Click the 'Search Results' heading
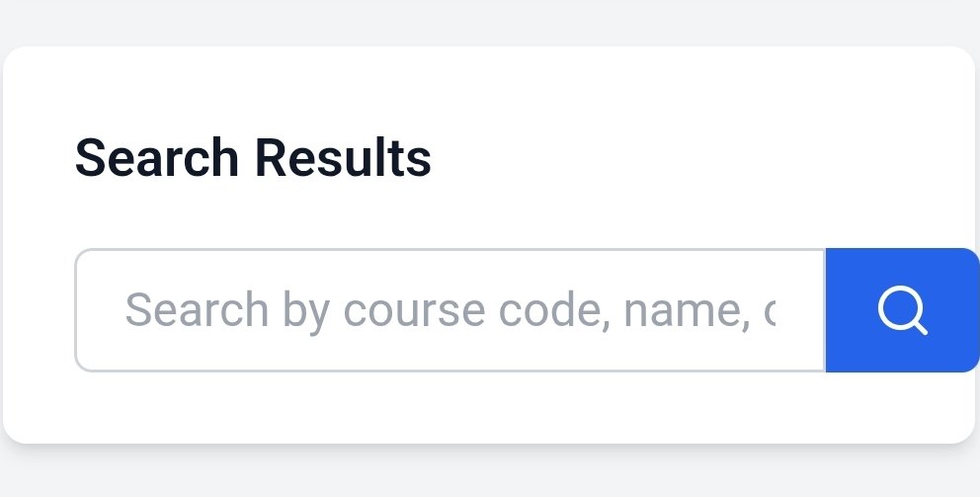980x497 pixels. tap(253, 158)
